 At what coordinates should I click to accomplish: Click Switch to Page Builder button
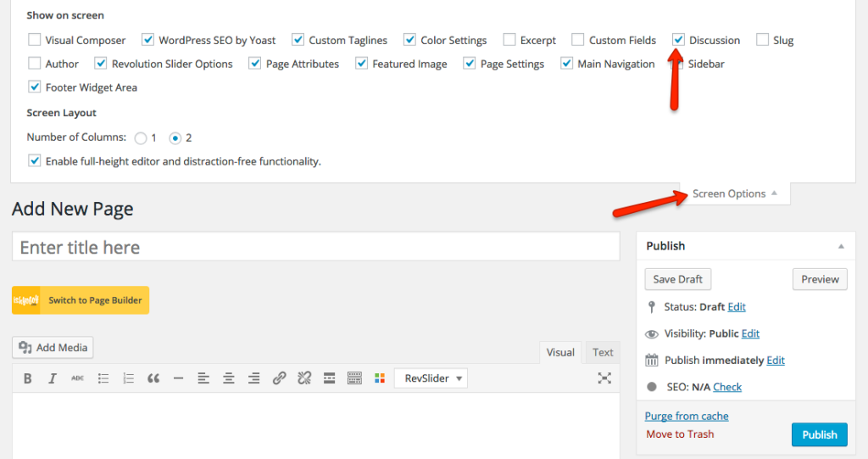coord(81,300)
